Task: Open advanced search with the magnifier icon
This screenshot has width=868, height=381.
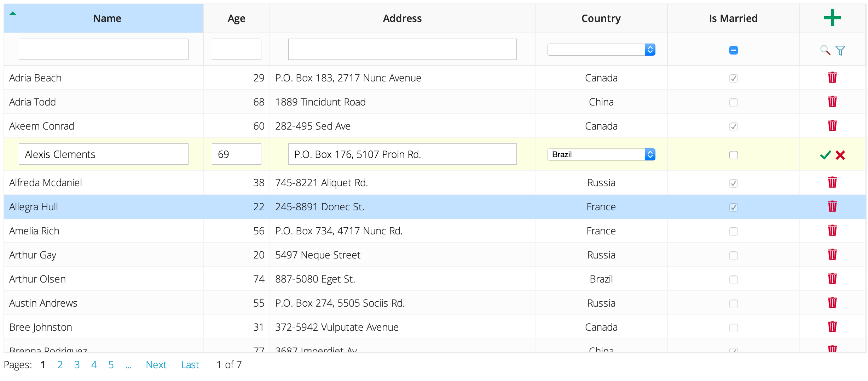Action: point(825,50)
